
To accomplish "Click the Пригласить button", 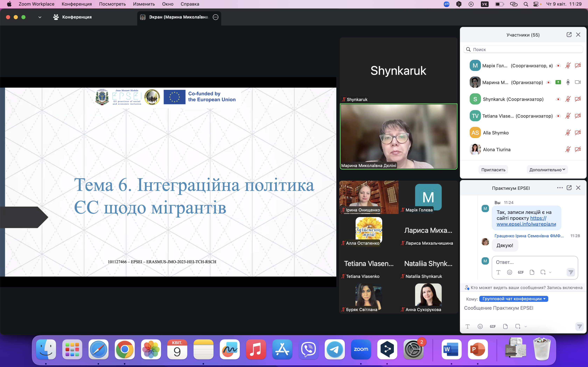I will click(x=493, y=170).
